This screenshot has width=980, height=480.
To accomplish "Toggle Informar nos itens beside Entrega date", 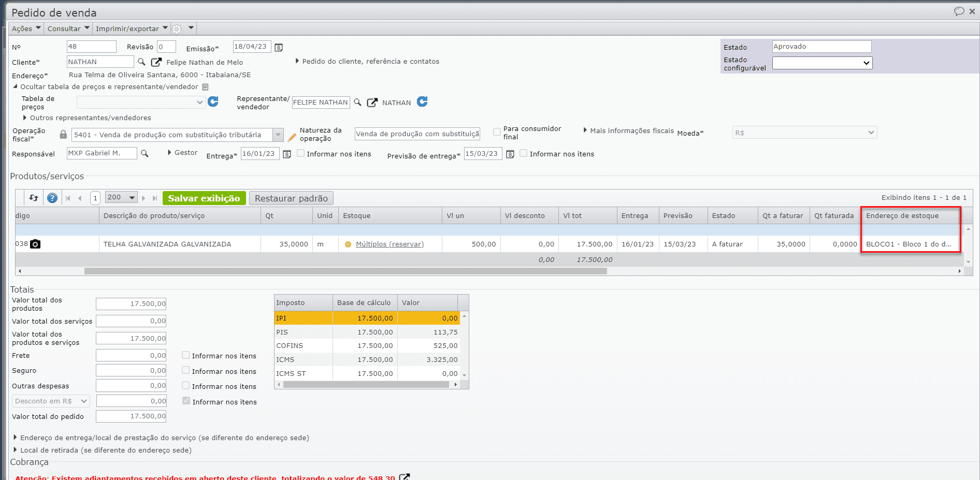I will [x=300, y=153].
